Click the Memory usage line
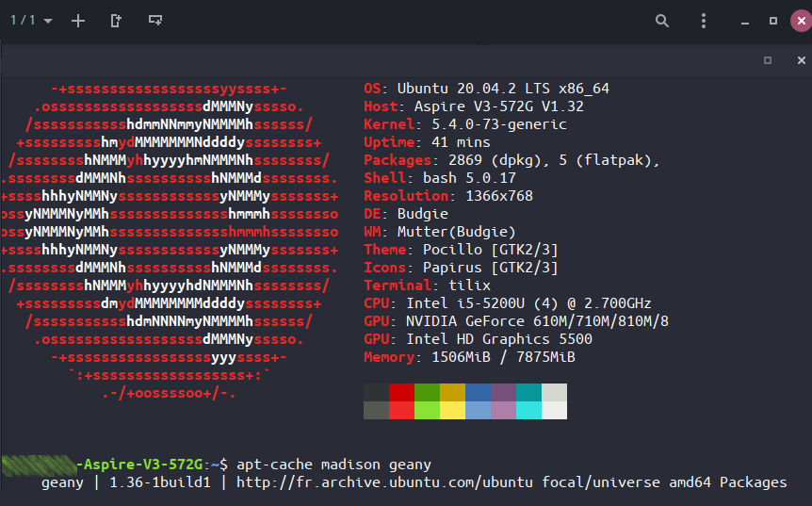This screenshot has height=506, width=812. 469,357
